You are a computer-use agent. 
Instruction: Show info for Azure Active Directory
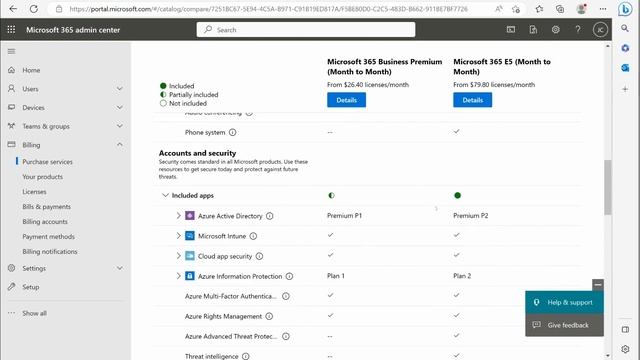pyautogui.click(x=269, y=216)
